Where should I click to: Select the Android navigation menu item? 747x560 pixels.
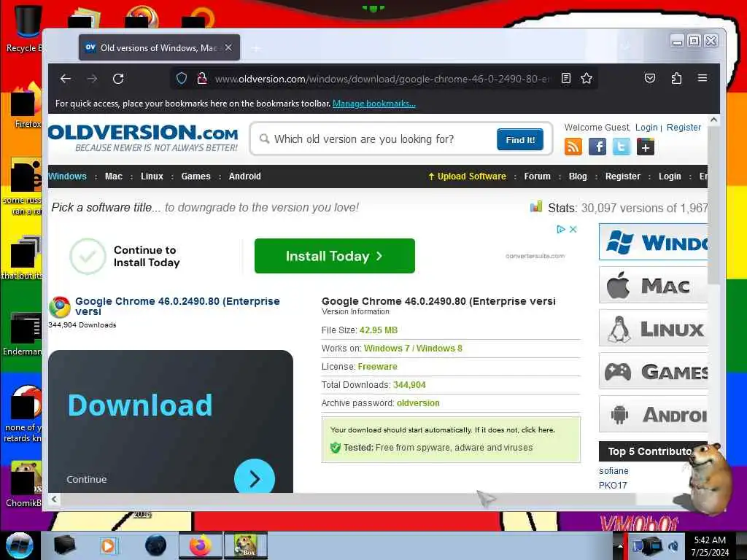245,176
